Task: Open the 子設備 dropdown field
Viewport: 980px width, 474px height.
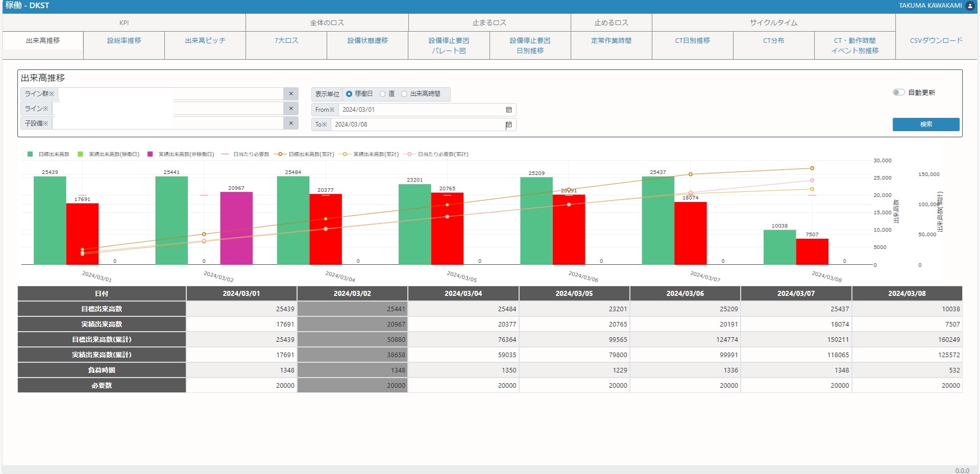Action: click(167, 123)
